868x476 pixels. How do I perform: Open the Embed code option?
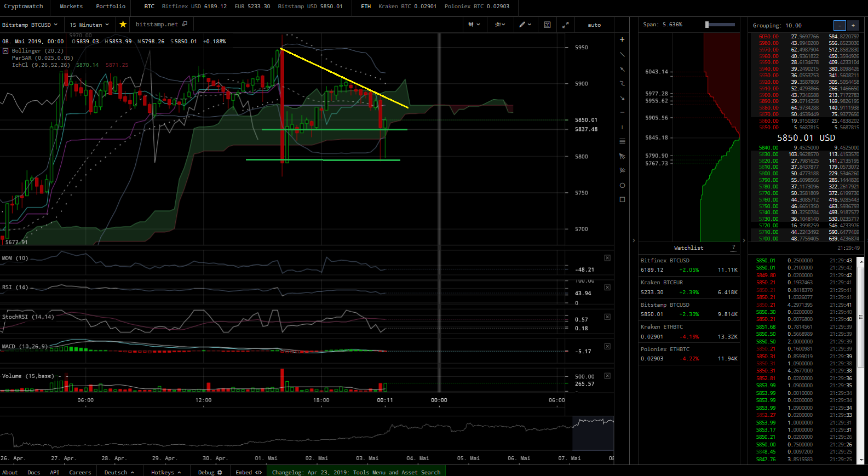(x=249, y=472)
